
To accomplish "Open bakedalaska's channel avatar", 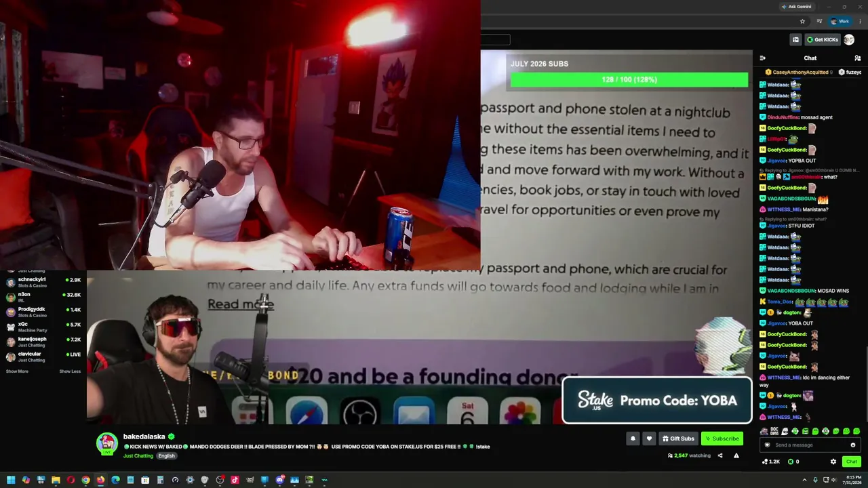I will pos(106,444).
